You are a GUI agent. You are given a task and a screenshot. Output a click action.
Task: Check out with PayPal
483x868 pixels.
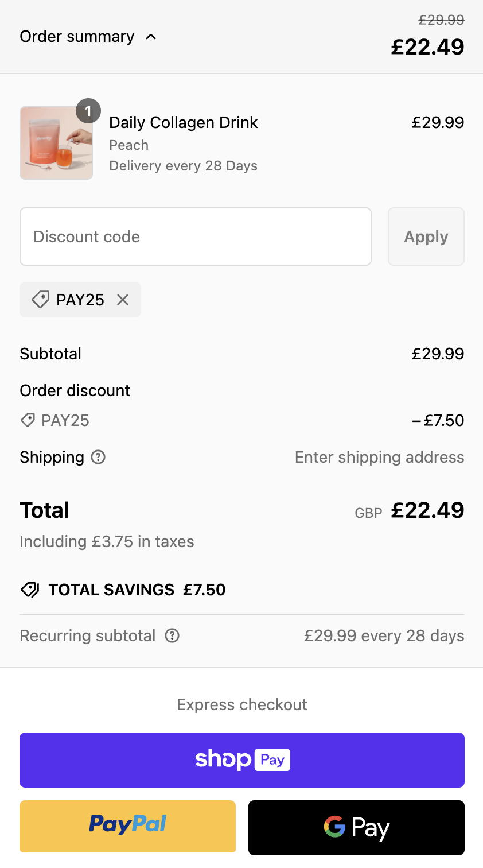(128, 826)
